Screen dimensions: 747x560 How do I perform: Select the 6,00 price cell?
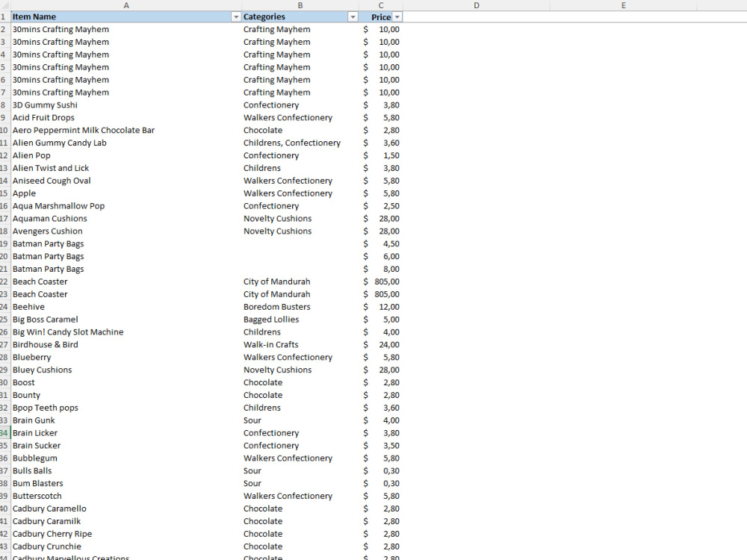[x=381, y=256]
